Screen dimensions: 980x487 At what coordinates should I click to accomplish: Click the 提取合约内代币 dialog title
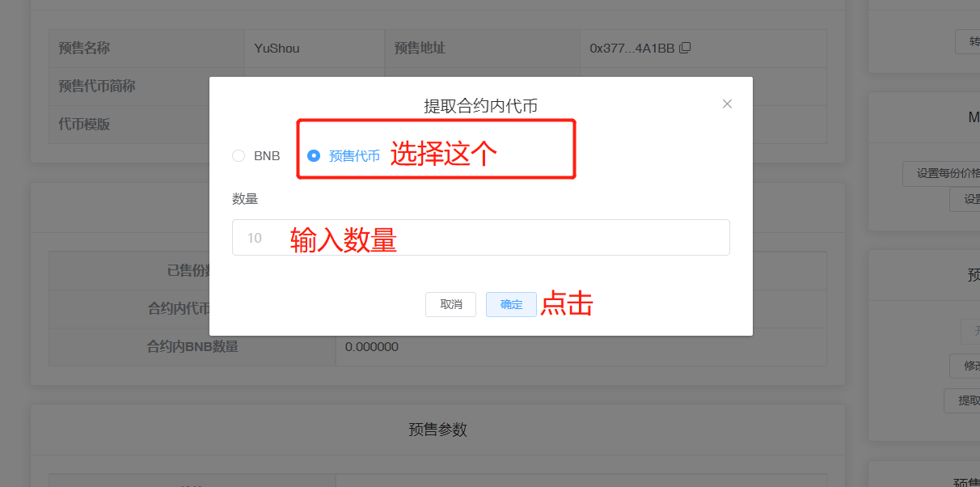click(x=480, y=105)
